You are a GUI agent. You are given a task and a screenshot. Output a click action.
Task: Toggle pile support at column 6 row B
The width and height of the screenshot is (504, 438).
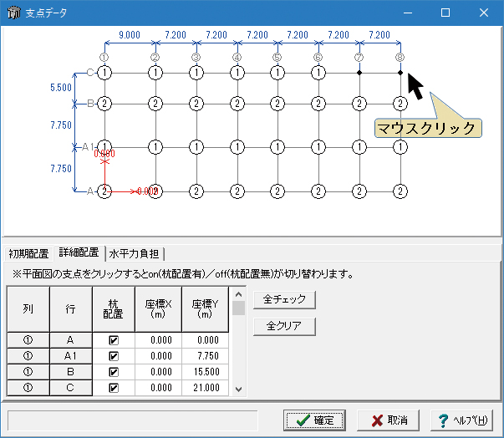click(318, 104)
